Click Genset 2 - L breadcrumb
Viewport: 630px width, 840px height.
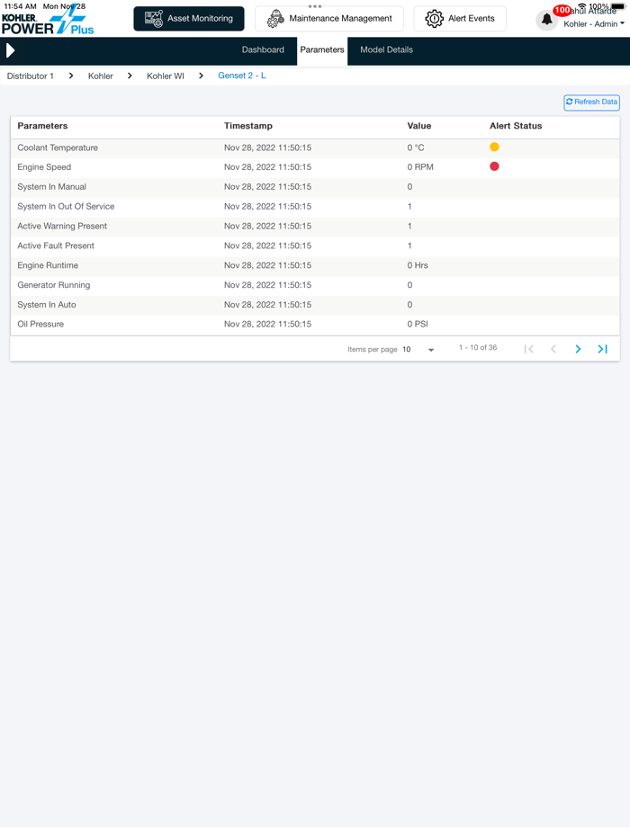[x=242, y=76]
